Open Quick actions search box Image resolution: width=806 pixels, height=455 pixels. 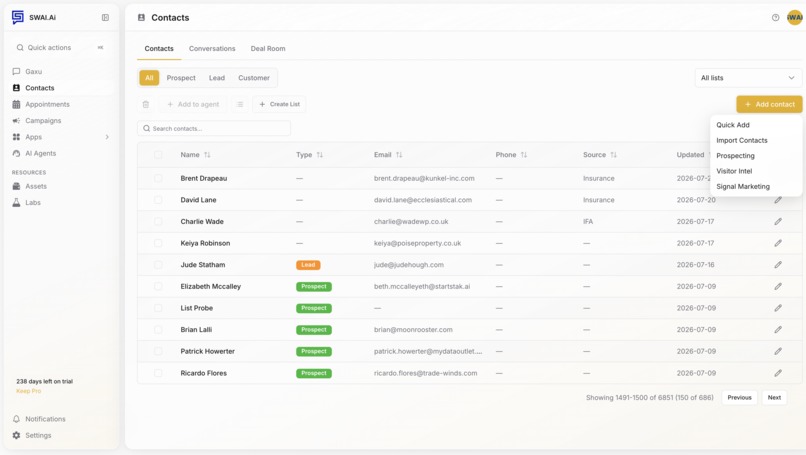click(60, 48)
